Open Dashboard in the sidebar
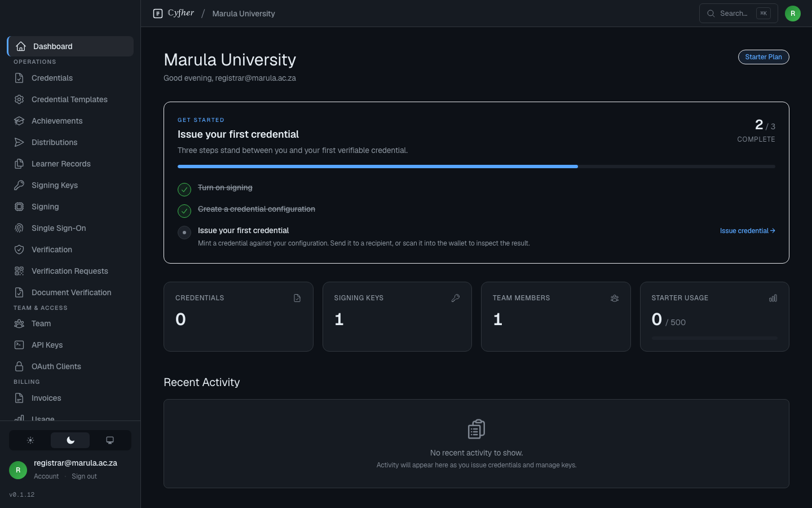Screen dimensions: 812x508 coord(70,46)
